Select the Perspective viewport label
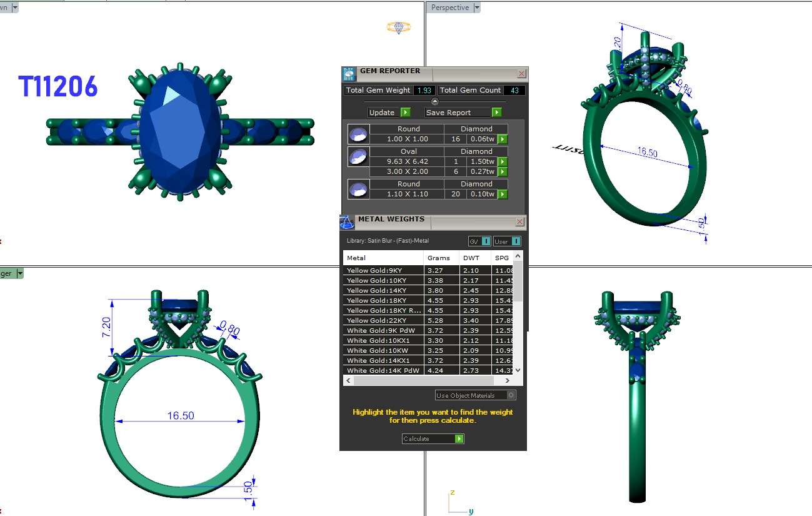The width and height of the screenshot is (812, 516). [x=450, y=8]
